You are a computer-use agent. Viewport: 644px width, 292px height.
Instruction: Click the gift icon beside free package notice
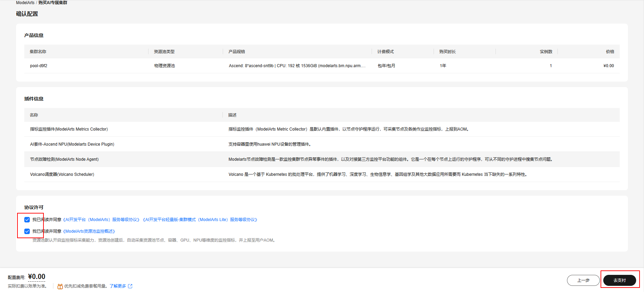pyautogui.click(x=60, y=286)
